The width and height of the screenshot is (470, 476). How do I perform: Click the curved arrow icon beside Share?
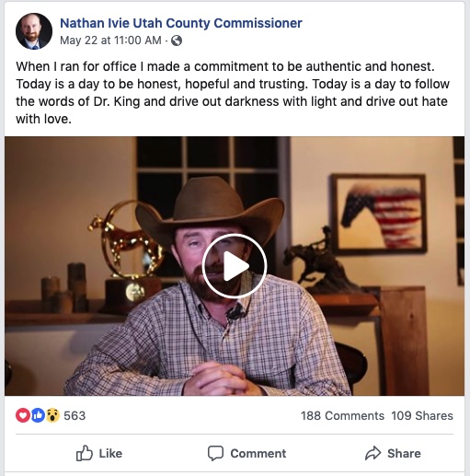click(x=373, y=453)
